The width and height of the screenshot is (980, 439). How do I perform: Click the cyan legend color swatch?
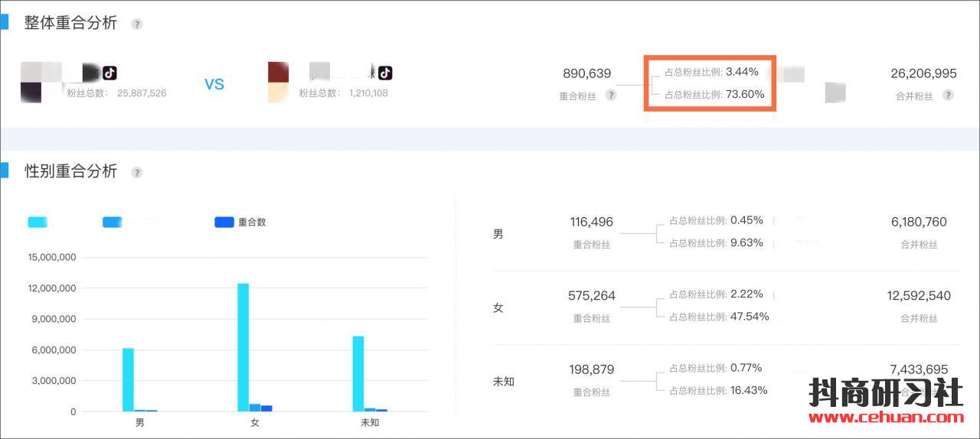(37, 223)
